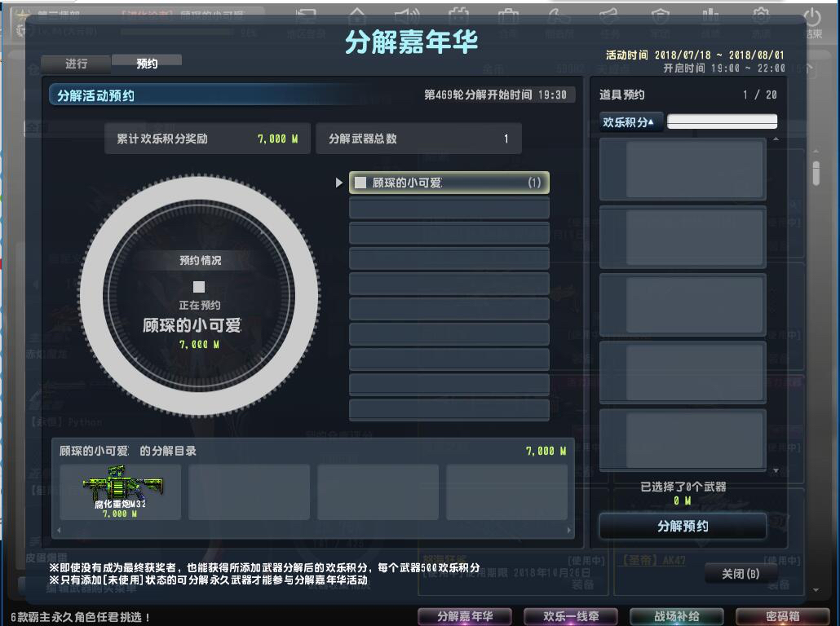
Task: Click the 7,000 M total in 分解目录 header
Action: click(546, 451)
